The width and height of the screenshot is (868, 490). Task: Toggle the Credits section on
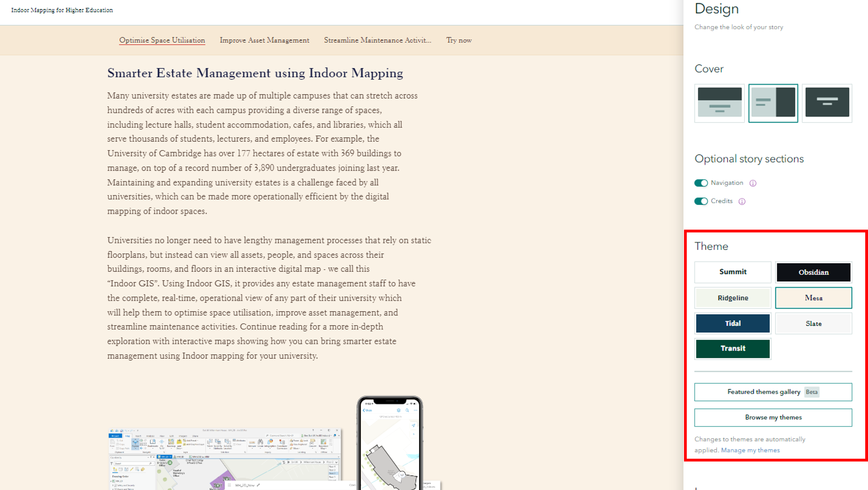pyautogui.click(x=701, y=201)
